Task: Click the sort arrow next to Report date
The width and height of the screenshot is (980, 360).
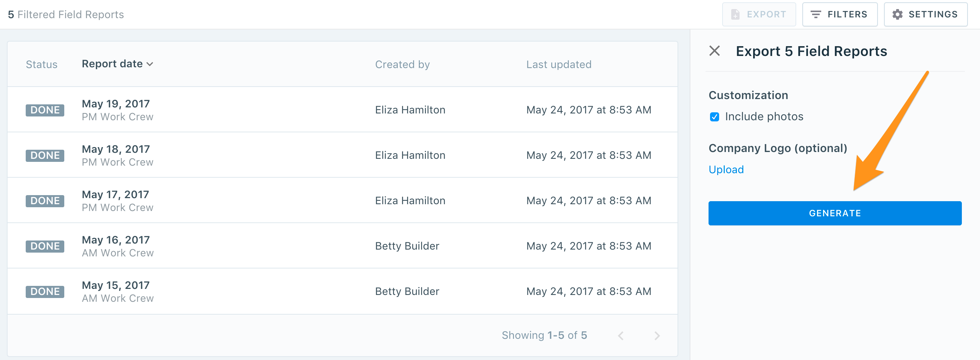Action: [149, 64]
